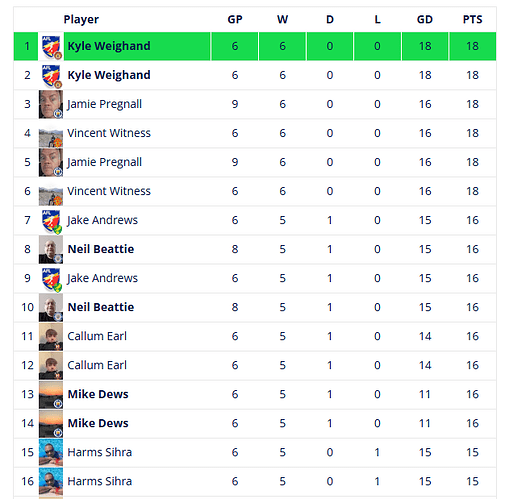Image resolution: width=505 pixels, height=499 pixels.
Task: Click Kyle Weighand's club crest in row 1
Action: [51, 46]
